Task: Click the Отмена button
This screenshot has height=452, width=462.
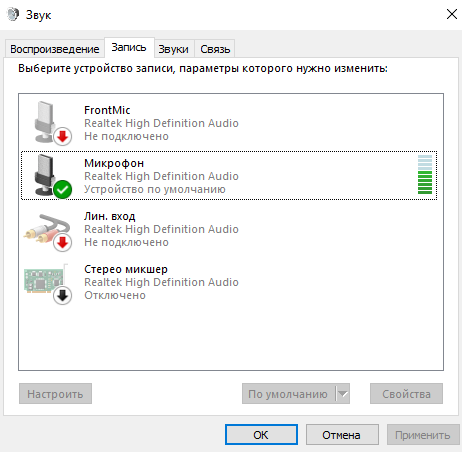Action: 342,435
